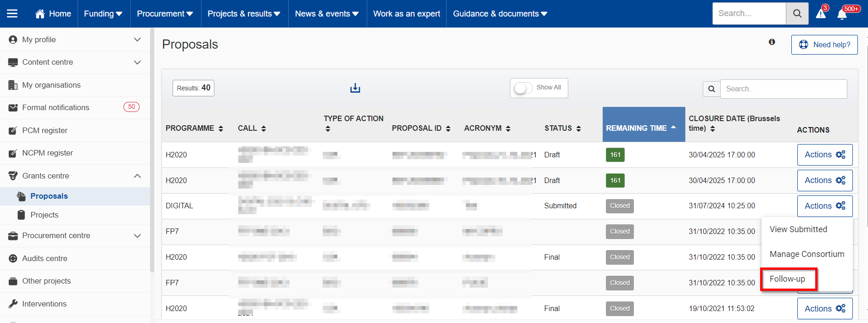
Task: Select Follow-up menu entry
Action: point(787,279)
